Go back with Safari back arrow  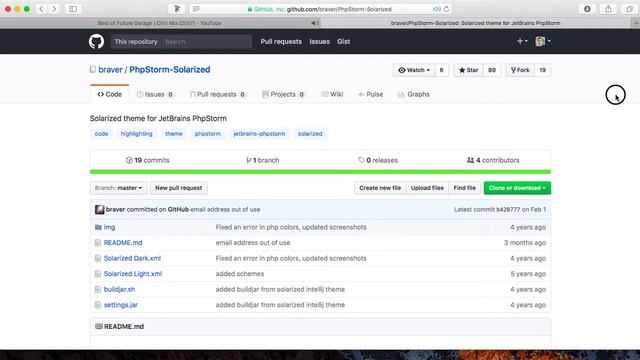(41, 9)
